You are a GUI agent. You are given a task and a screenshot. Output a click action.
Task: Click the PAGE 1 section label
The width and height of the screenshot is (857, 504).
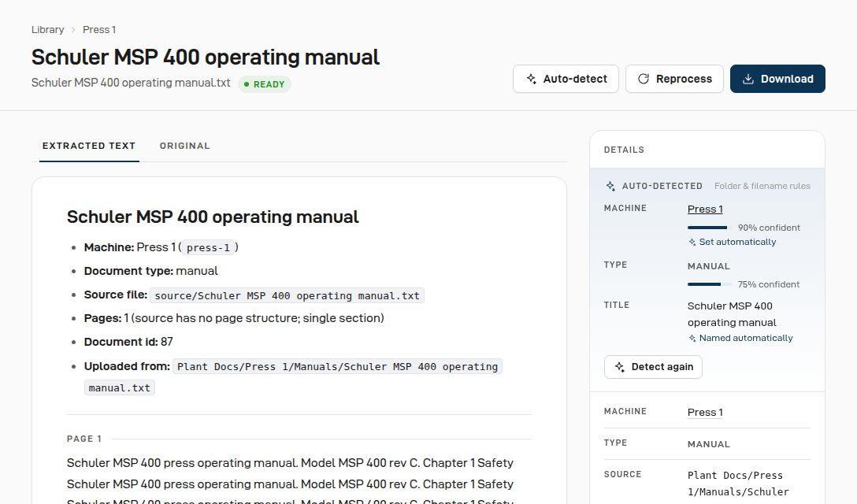click(84, 439)
